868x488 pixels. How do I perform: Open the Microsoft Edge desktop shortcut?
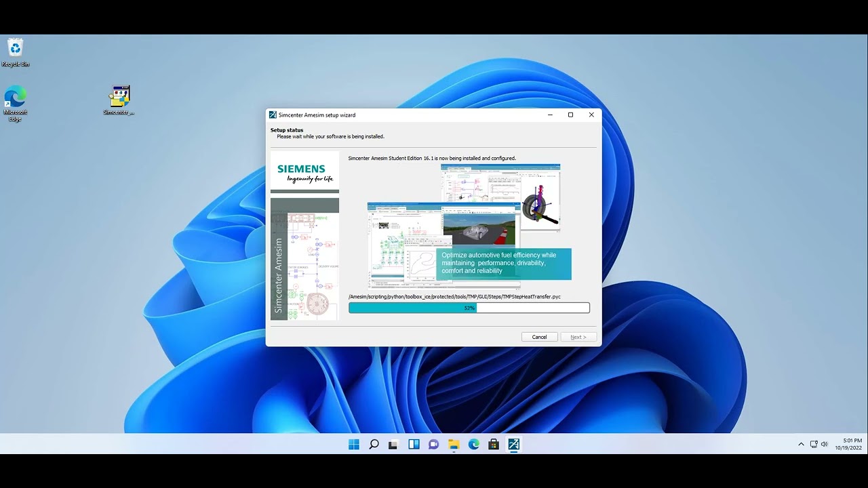pyautogui.click(x=15, y=104)
